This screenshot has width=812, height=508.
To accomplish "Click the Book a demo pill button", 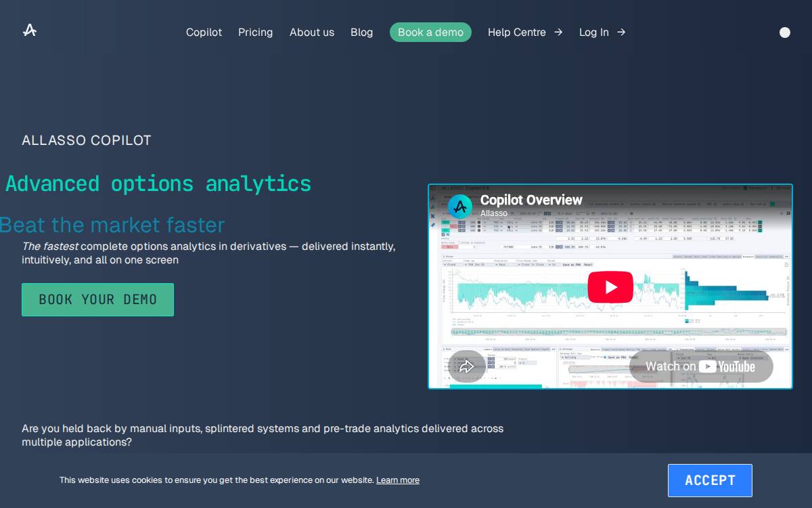I will [430, 33].
